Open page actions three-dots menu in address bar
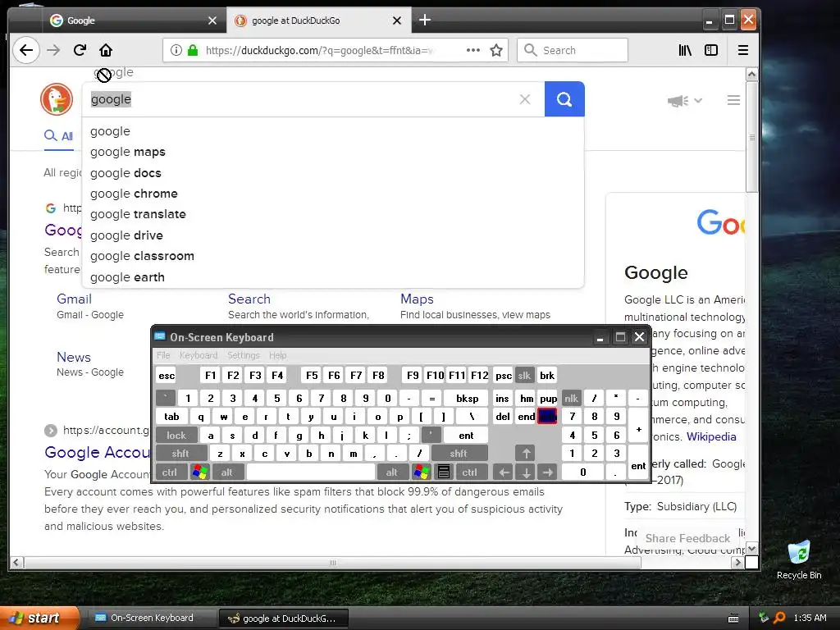This screenshot has width=840, height=630. [x=473, y=50]
